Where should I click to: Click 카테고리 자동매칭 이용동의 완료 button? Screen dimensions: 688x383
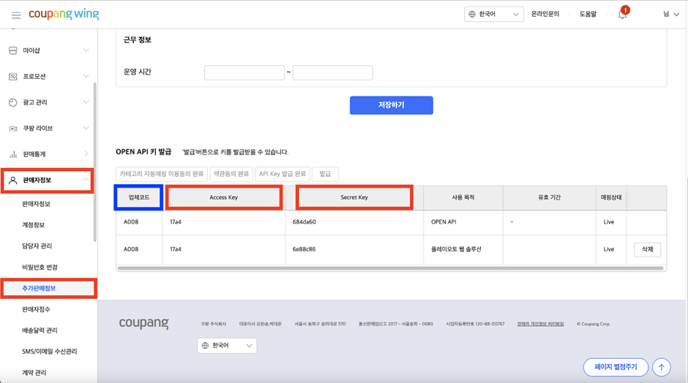[162, 174]
